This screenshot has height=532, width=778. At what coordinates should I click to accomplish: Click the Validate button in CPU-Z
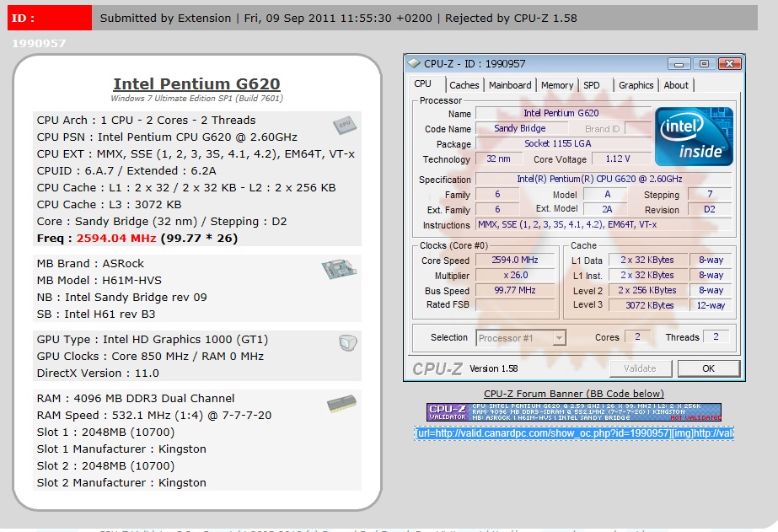click(640, 368)
